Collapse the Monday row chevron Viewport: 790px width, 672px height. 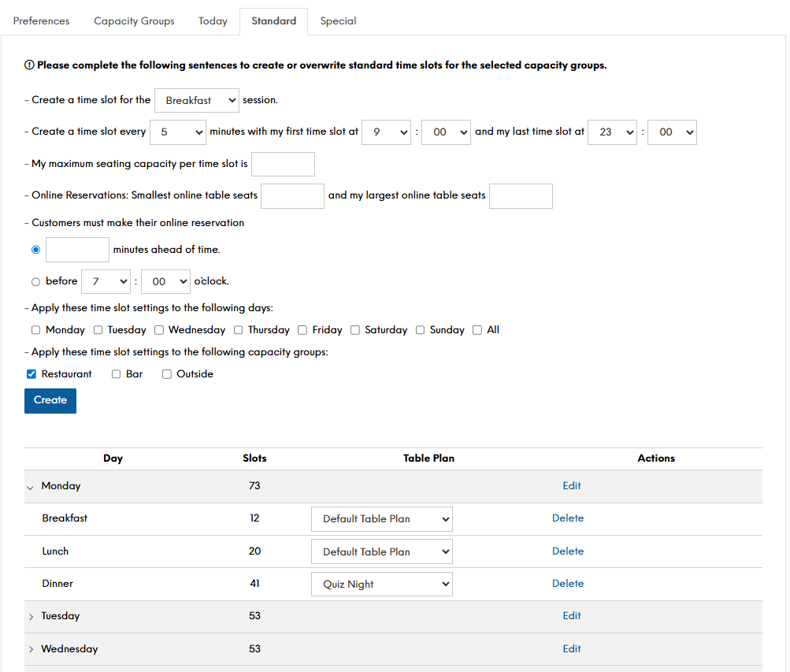(x=31, y=487)
